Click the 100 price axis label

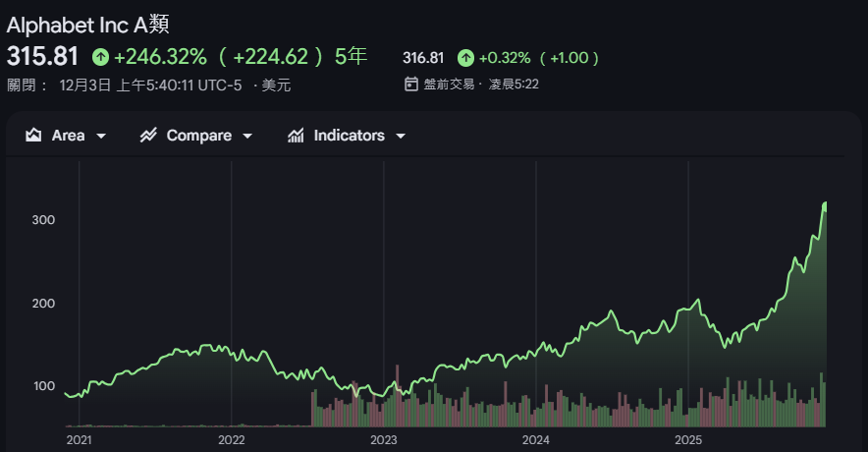[x=44, y=386]
